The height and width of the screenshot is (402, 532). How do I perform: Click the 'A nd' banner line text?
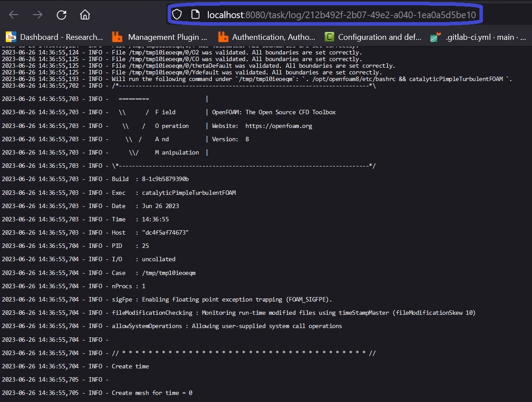pyautogui.click(x=162, y=139)
